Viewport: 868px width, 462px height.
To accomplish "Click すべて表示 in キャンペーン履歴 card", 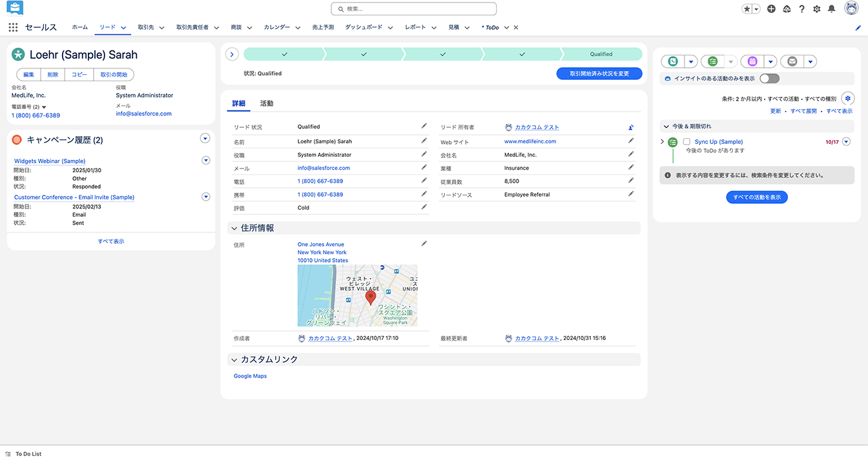I will click(x=111, y=241).
